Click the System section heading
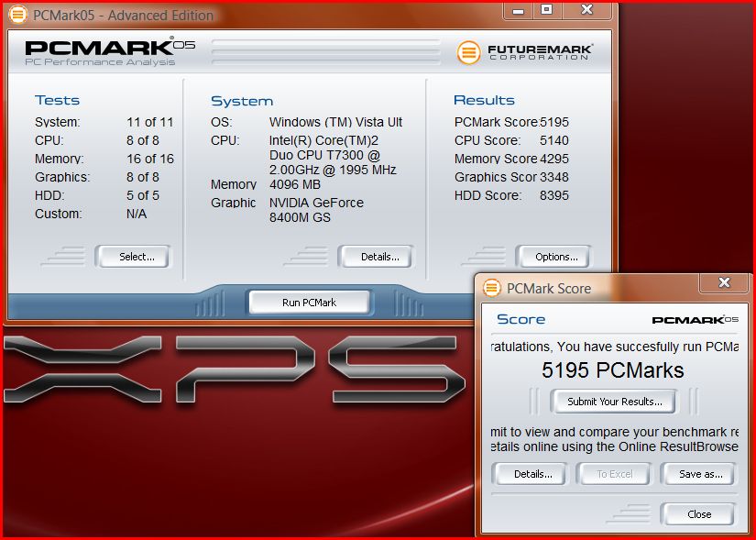This screenshot has width=756, height=540. pyautogui.click(x=242, y=101)
